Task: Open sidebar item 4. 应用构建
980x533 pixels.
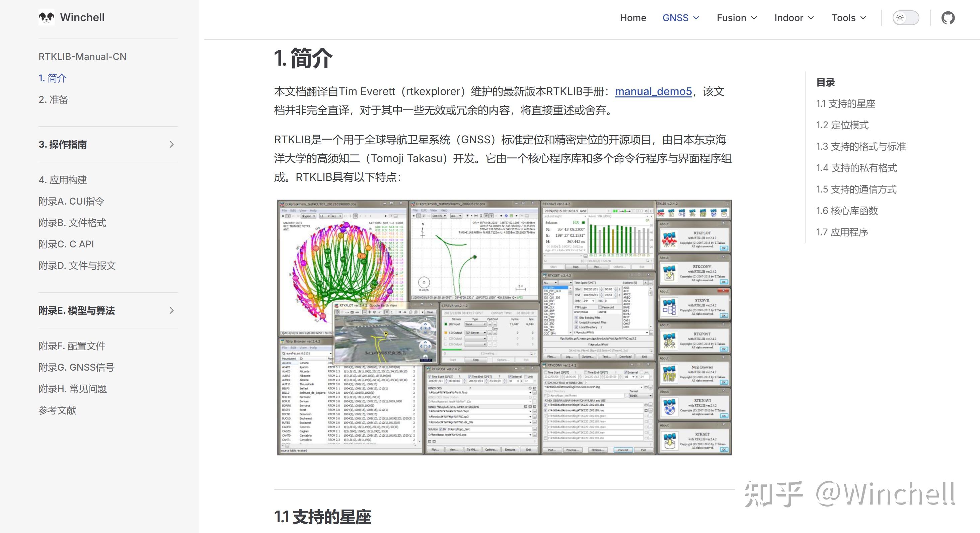Action: (x=63, y=180)
